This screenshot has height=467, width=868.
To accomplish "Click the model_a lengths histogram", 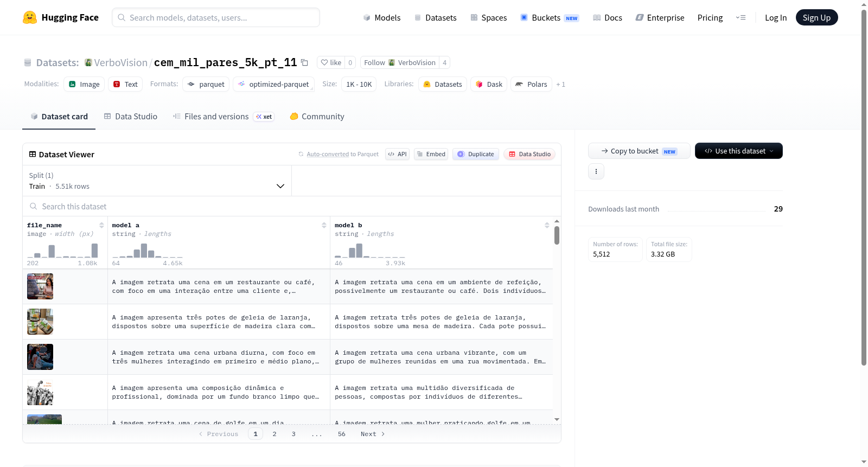I will point(148,251).
